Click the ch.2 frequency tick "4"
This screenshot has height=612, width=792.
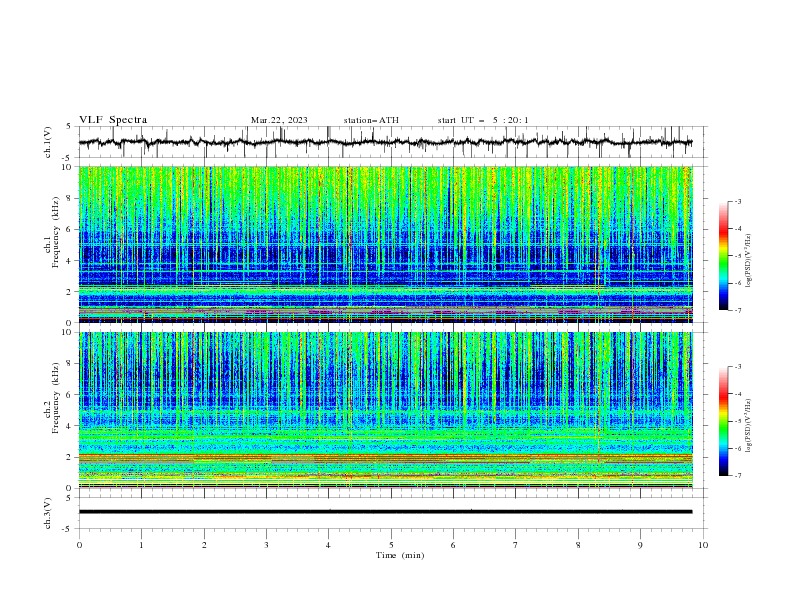click(x=70, y=426)
